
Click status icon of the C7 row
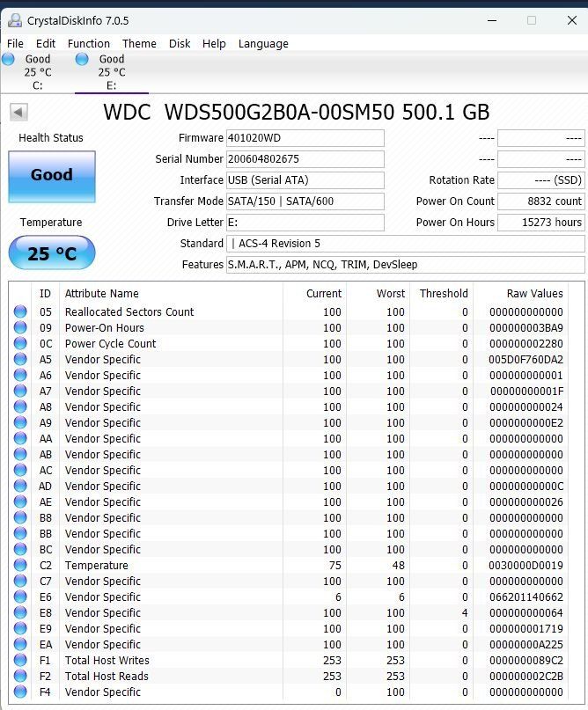[20, 581]
